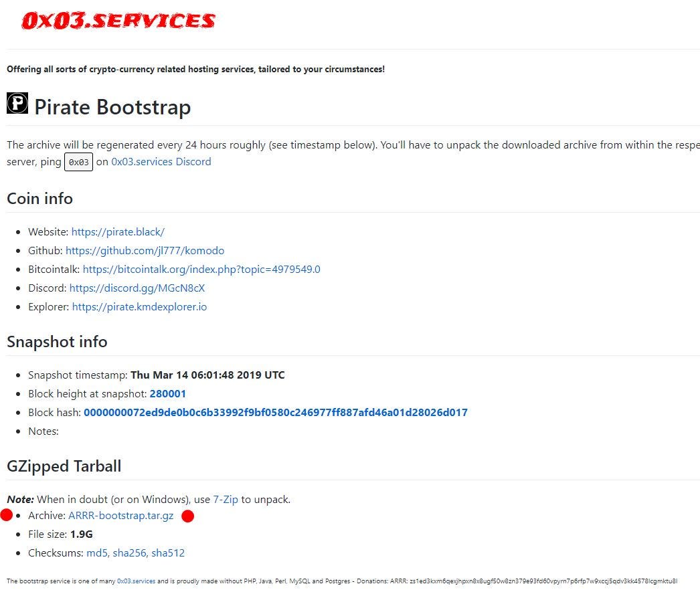Open the 0x03.services Discord link
The image size is (700, 594).
tap(161, 162)
